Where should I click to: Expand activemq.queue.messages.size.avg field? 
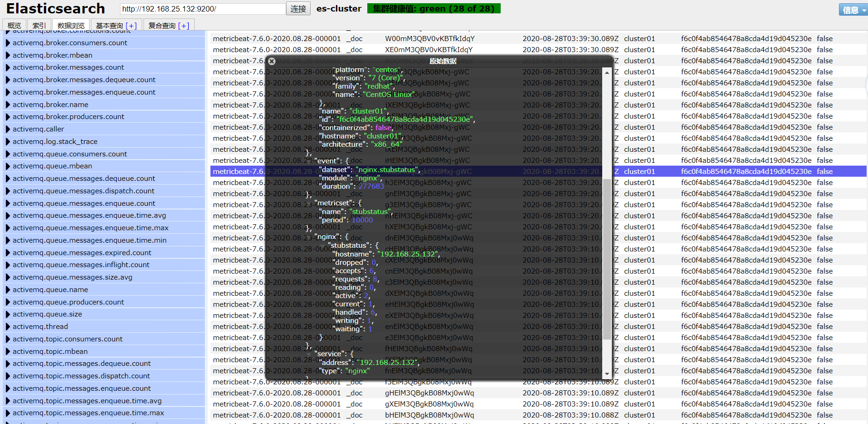[8, 277]
